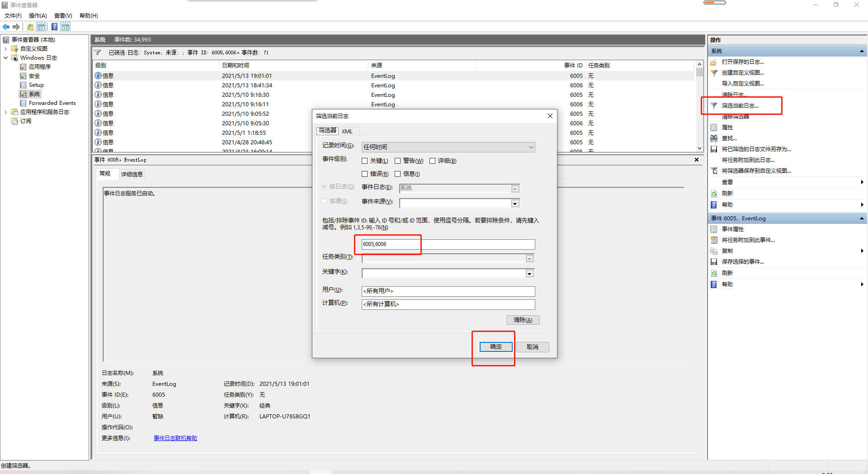The width and height of the screenshot is (868, 474).
Task: Click the blue Help toolbar icon
Action: [x=54, y=27]
